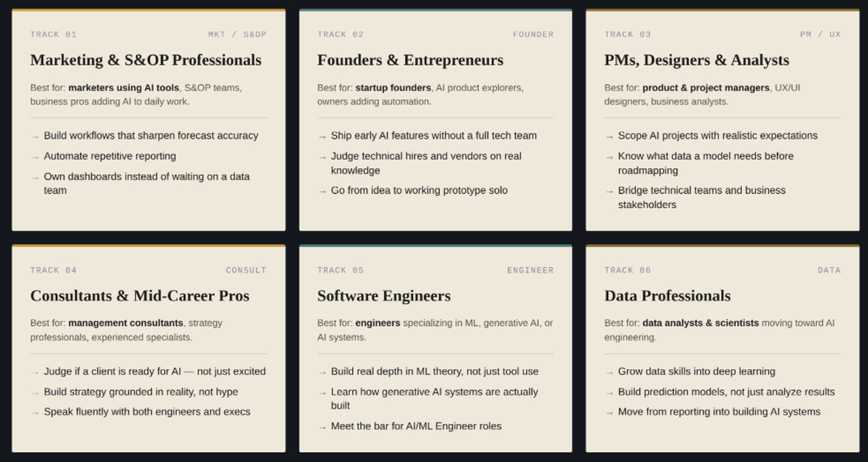This screenshot has height=462, width=868.
Task: Click arrow icon next to 'Ship early AI features'
Action: pyautogui.click(x=322, y=137)
